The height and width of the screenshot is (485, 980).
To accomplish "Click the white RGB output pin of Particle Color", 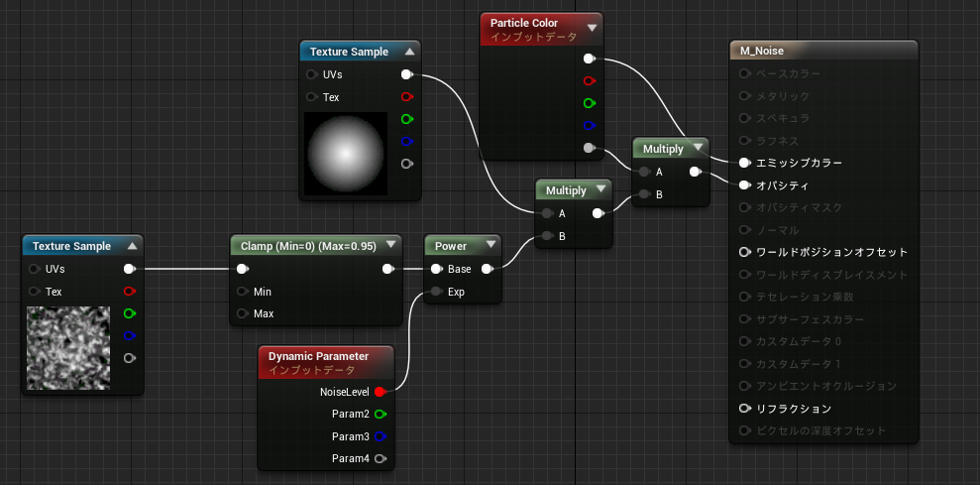I will click(590, 59).
